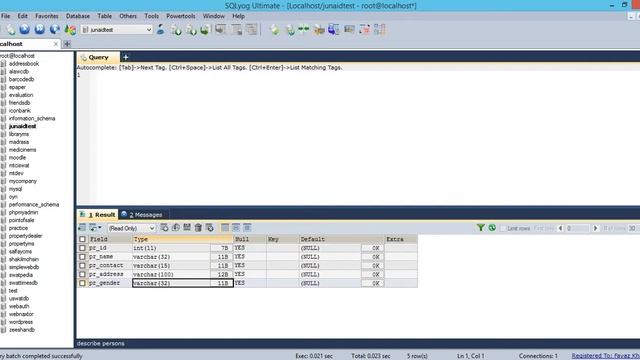Tick the checkbox for pr_contact row

(x=82, y=265)
